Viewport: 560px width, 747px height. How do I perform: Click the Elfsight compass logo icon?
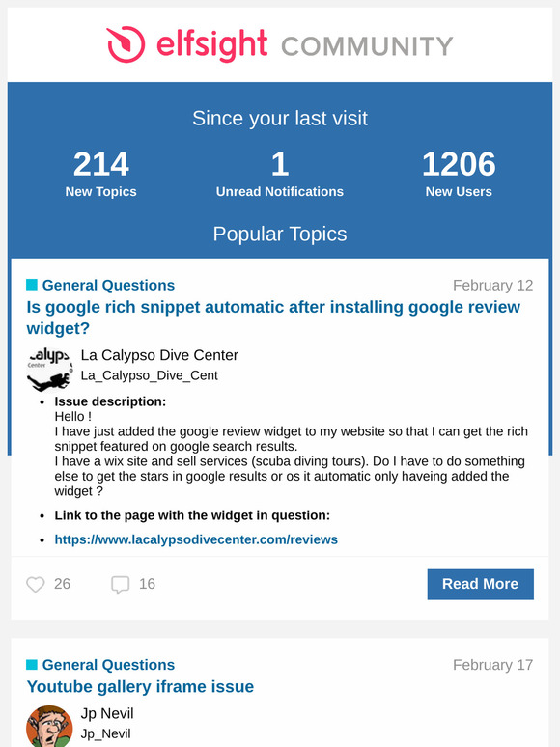pos(126,44)
